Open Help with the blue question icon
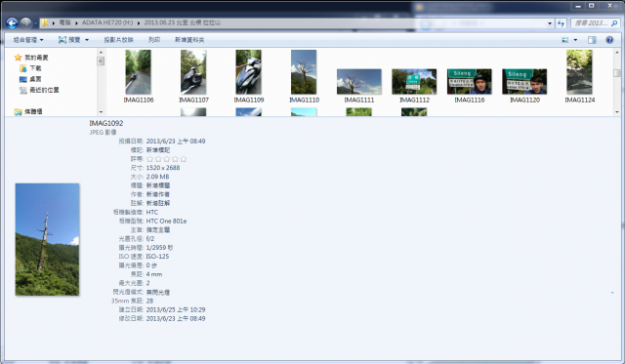Viewport: 625px width, 364px height. (x=609, y=40)
